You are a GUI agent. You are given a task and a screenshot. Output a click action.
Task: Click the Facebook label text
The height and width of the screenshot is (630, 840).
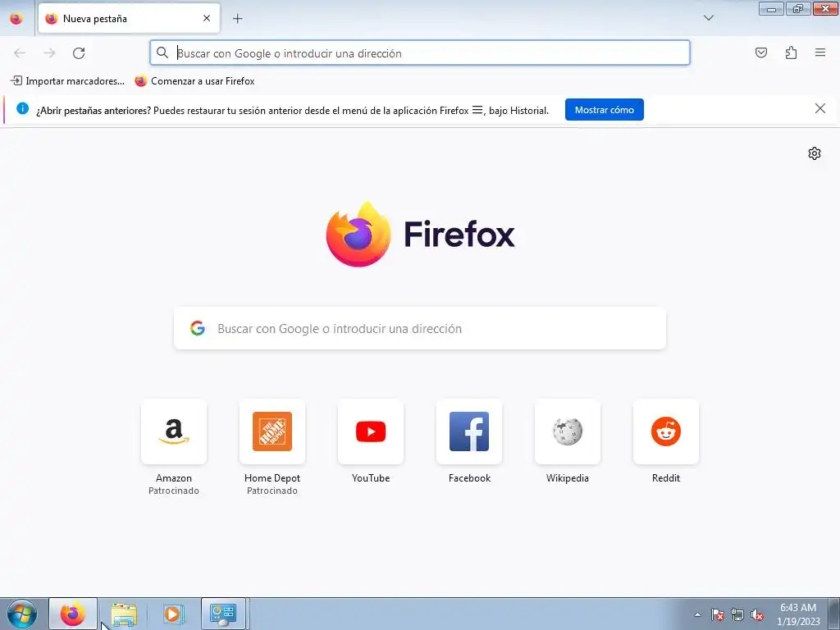pyautogui.click(x=469, y=478)
